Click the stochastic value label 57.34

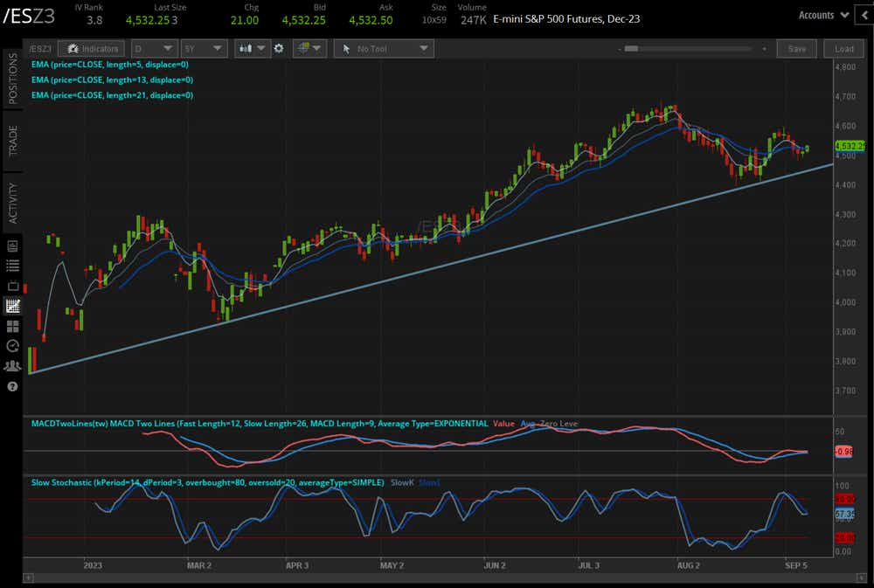point(844,514)
